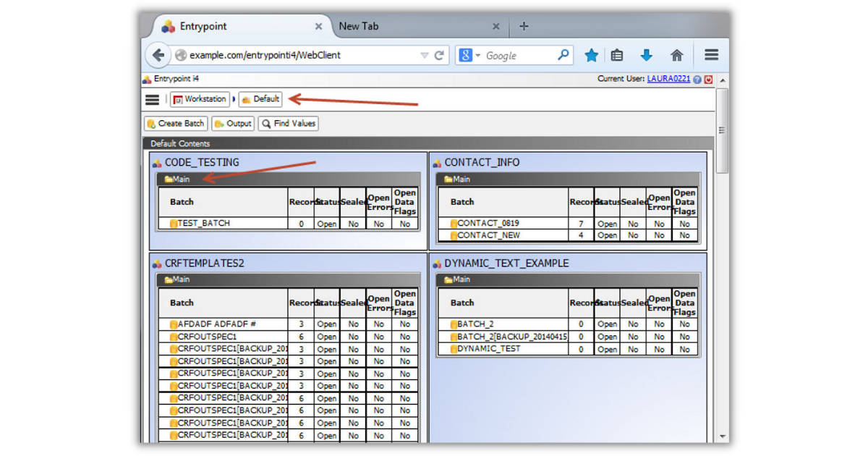868x456 pixels.
Task: Click the help question-mark icon
Action: click(696, 79)
